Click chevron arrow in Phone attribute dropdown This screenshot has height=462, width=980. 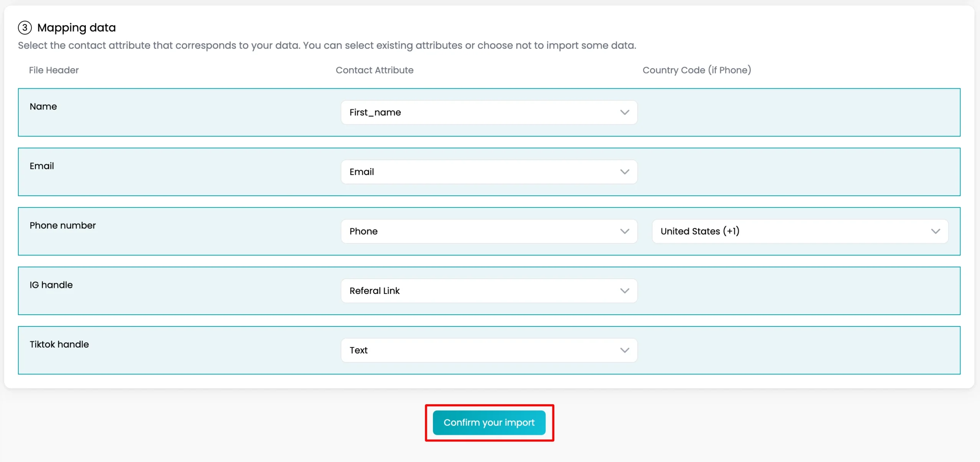click(624, 231)
